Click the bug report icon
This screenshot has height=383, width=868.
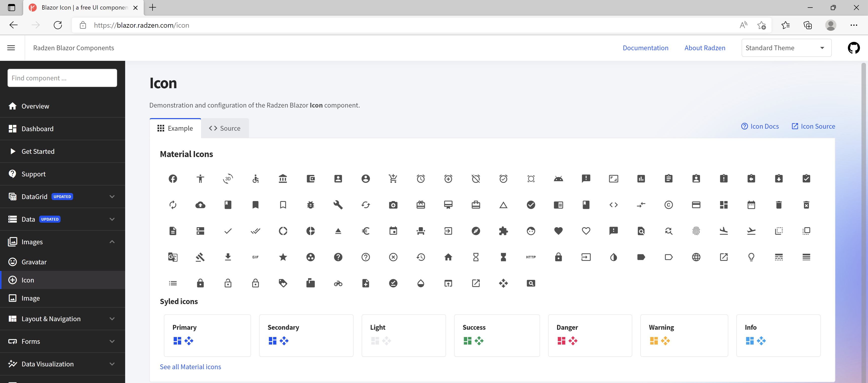click(310, 205)
